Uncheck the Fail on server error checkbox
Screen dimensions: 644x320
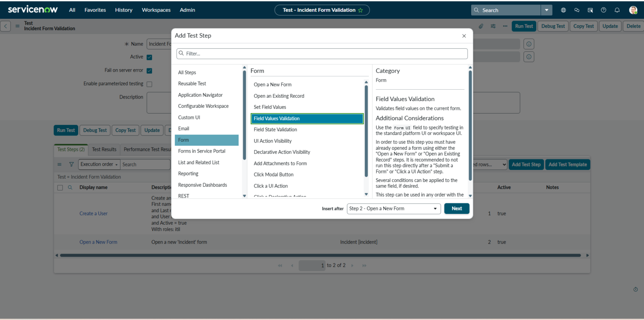(x=149, y=70)
